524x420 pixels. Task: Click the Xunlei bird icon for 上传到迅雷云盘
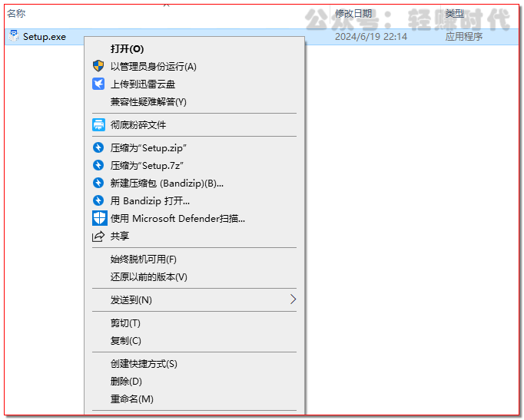click(x=98, y=84)
